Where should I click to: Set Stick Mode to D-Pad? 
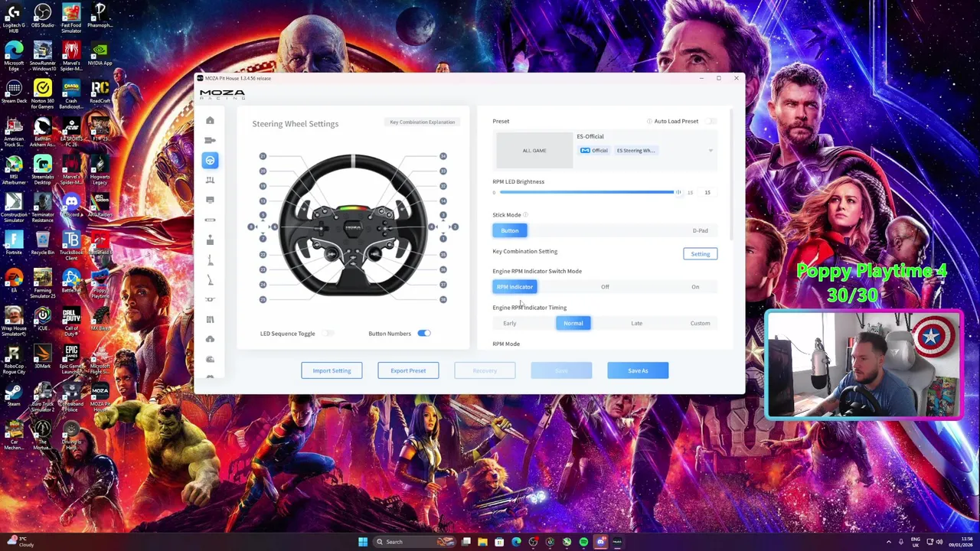pyautogui.click(x=700, y=230)
